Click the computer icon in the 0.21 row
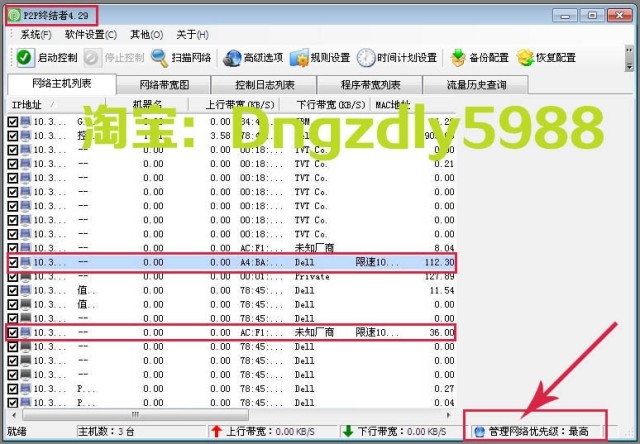 (x=26, y=164)
